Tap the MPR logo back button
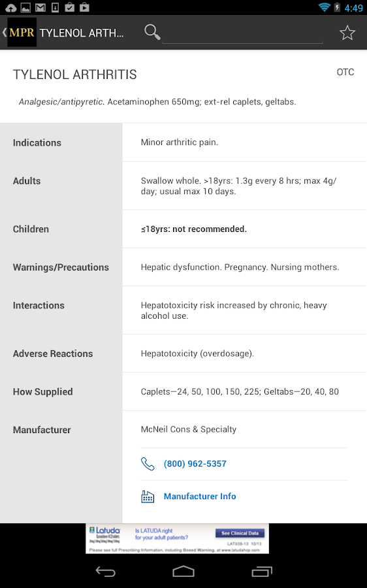The height and width of the screenshot is (588, 367). pyautogui.click(x=20, y=32)
